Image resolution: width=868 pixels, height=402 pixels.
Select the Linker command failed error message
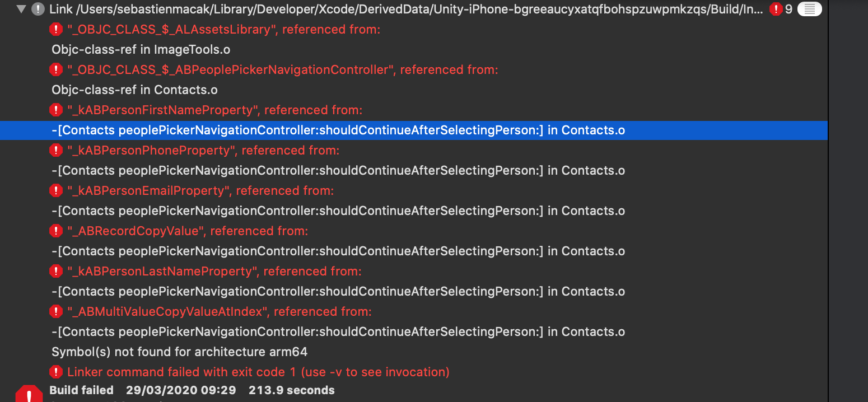click(258, 372)
